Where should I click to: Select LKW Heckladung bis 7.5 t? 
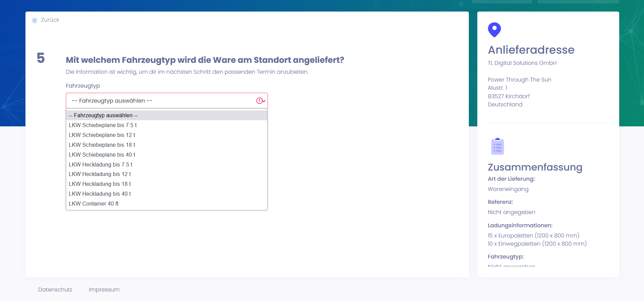point(100,165)
